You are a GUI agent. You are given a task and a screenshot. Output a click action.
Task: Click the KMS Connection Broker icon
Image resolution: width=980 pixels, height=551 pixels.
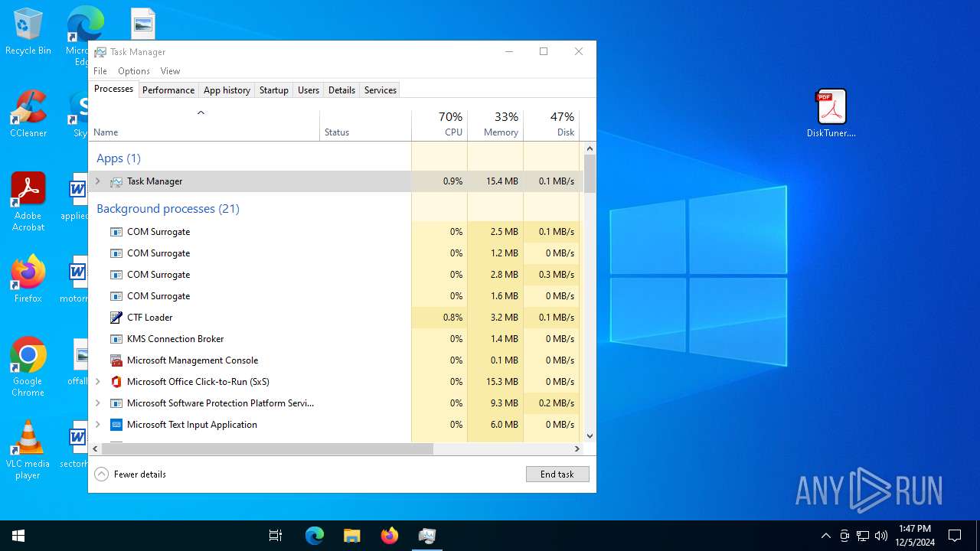click(x=116, y=339)
